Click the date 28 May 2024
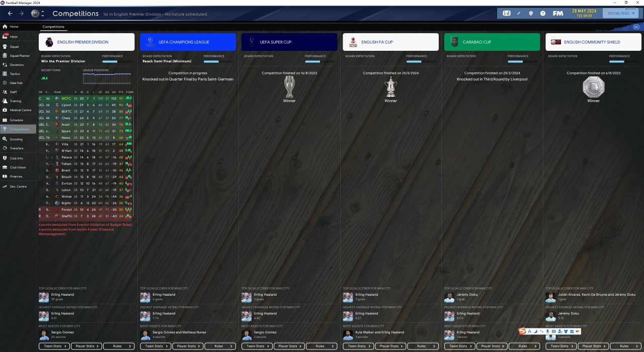This screenshot has width=644, height=352. click(x=584, y=11)
